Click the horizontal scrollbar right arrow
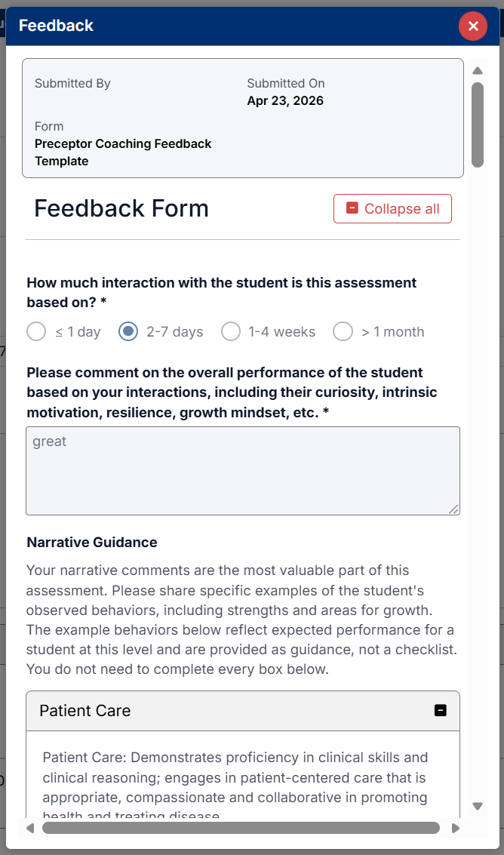The image size is (504, 855). (455, 828)
